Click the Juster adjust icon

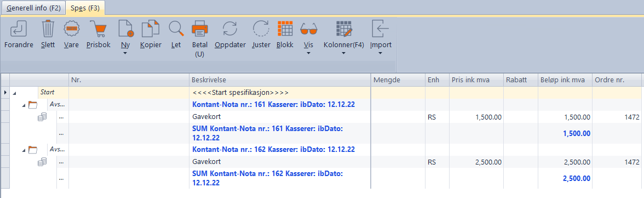tap(261, 29)
